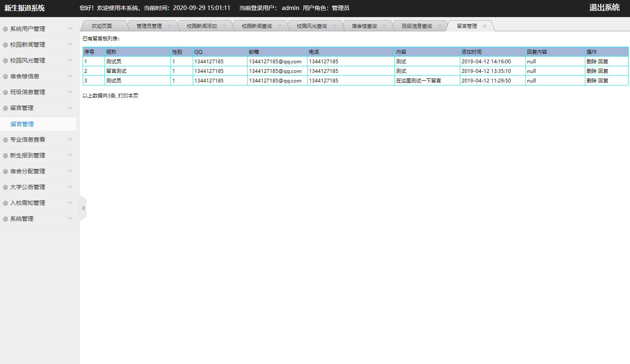Switch to the 欢迎页面 tab

102,25
